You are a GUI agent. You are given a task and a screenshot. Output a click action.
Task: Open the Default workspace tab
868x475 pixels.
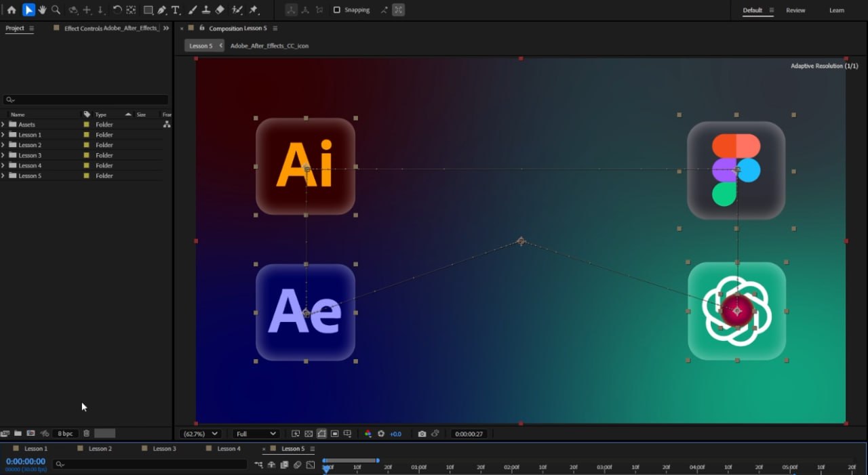pos(752,10)
